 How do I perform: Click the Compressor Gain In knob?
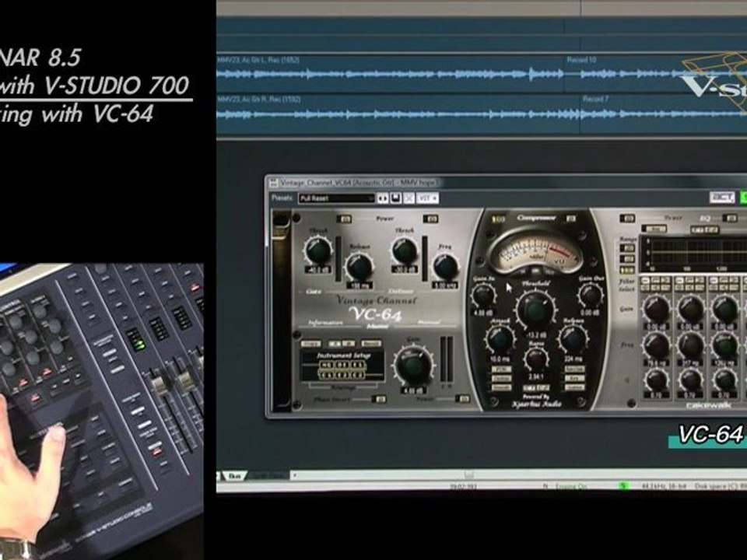pyautogui.click(x=483, y=296)
